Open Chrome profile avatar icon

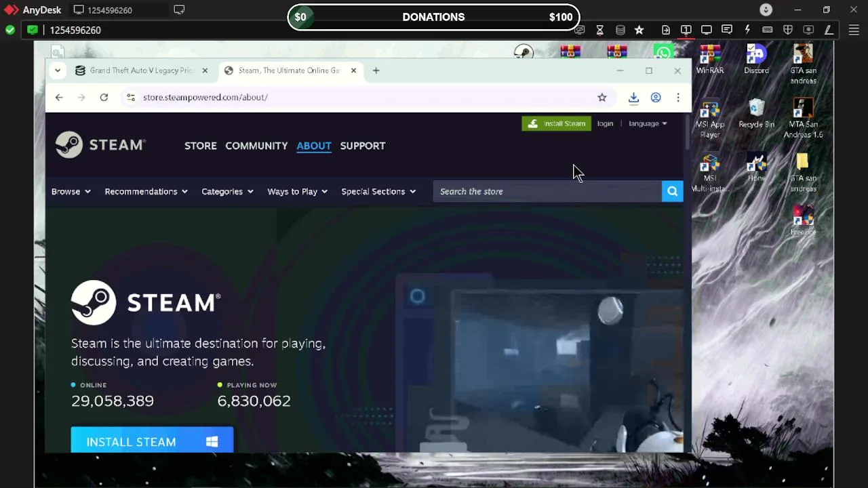pyautogui.click(x=656, y=98)
